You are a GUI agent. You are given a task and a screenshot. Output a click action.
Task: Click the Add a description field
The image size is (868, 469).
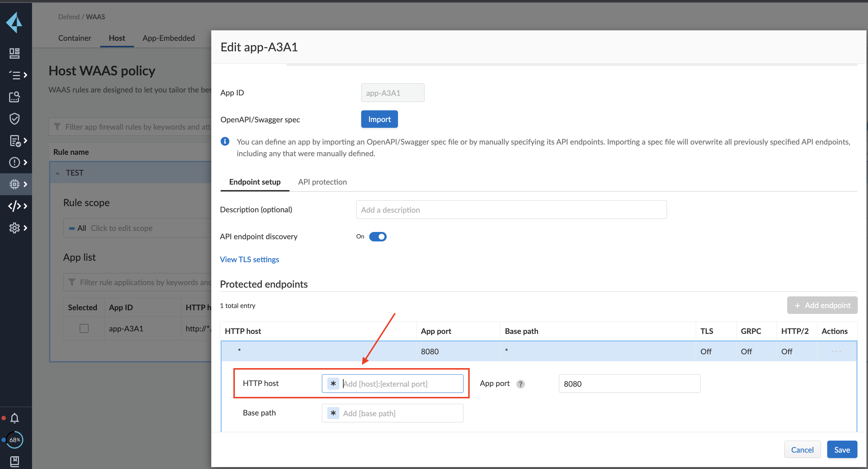[511, 210]
